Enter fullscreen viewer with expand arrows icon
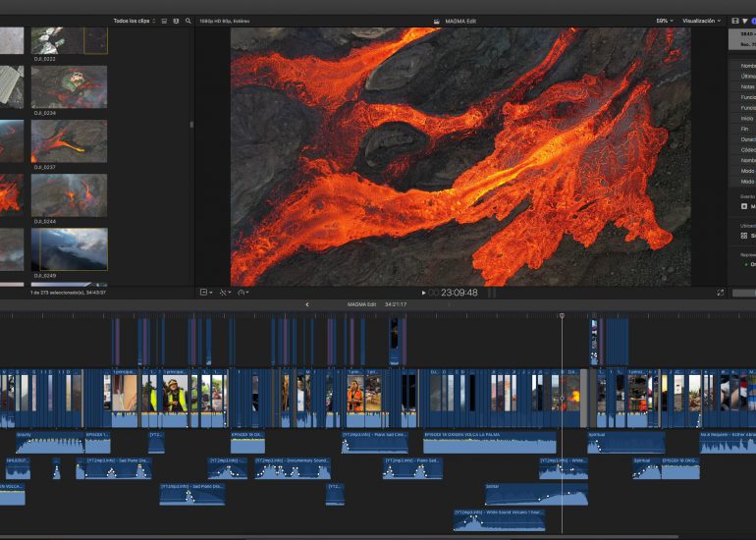The width and height of the screenshot is (756, 540). coord(720,293)
